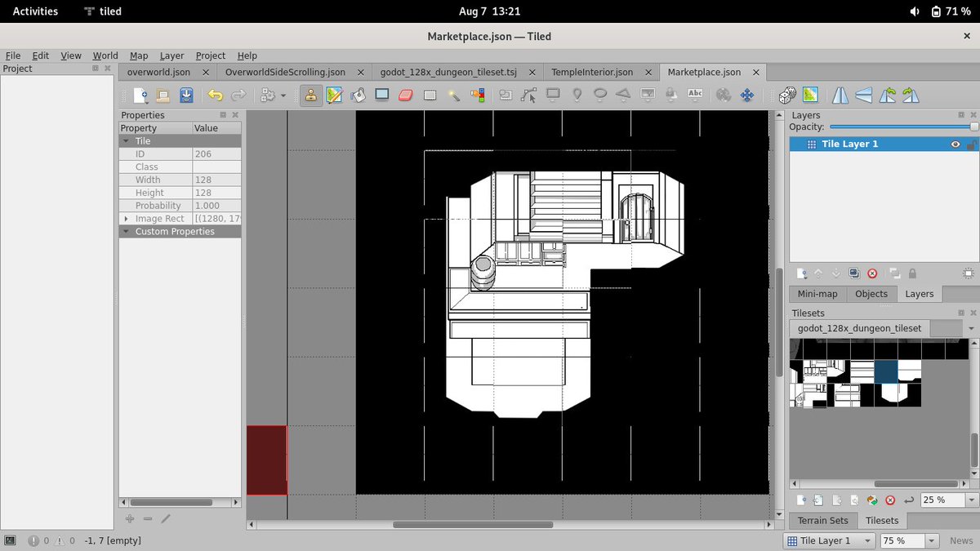Image resolution: width=980 pixels, height=551 pixels.
Task: Click the Redo arrow icon
Action: [238, 95]
